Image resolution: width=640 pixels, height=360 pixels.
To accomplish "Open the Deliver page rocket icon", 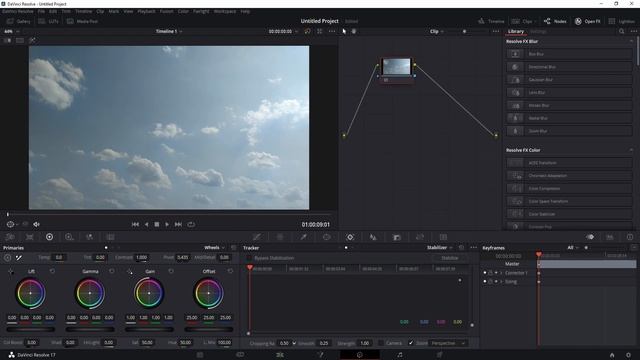I will pyautogui.click(x=440, y=355).
